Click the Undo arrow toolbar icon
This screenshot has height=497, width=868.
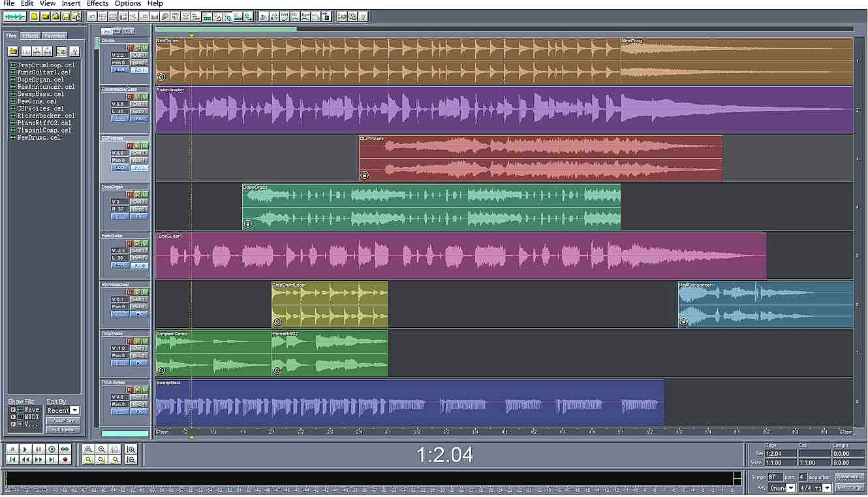[x=92, y=16]
